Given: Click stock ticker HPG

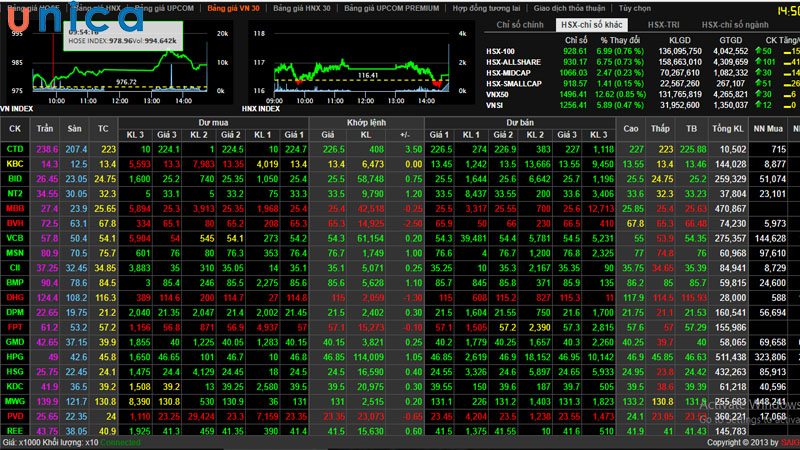Looking at the screenshot, I should click(x=15, y=356).
